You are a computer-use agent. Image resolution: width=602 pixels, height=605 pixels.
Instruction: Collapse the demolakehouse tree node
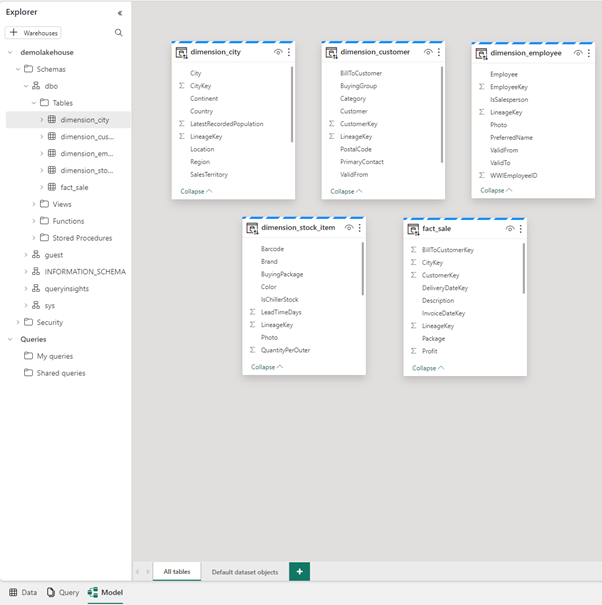point(10,52)
